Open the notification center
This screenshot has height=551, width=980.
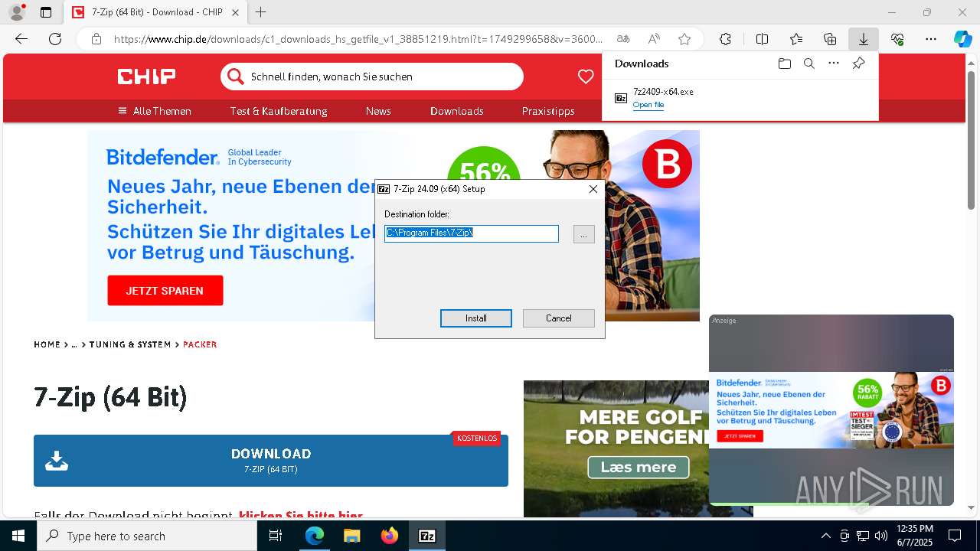(x=955, y=536)
